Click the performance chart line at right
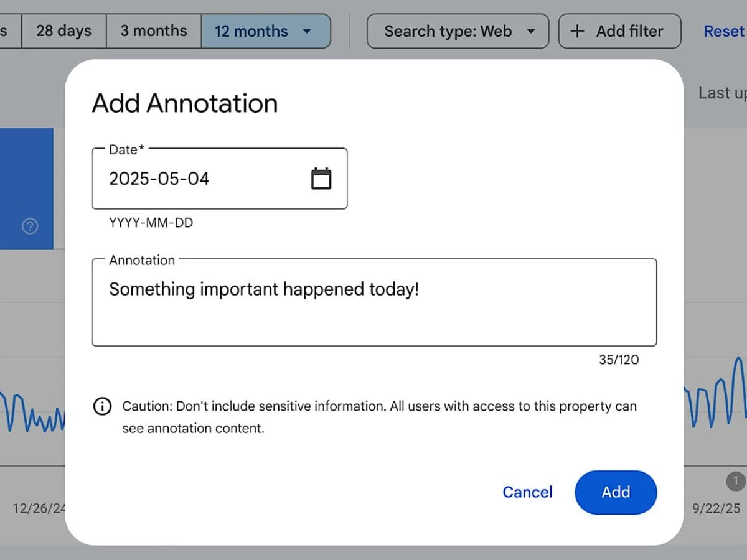747x560 pixels. tap(716, 398)
